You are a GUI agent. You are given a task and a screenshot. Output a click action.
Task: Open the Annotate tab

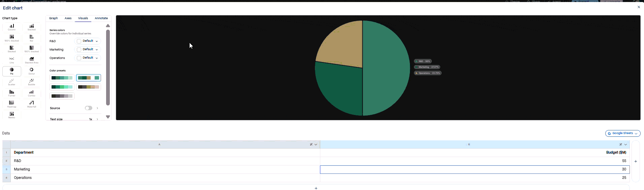point(101,18)
